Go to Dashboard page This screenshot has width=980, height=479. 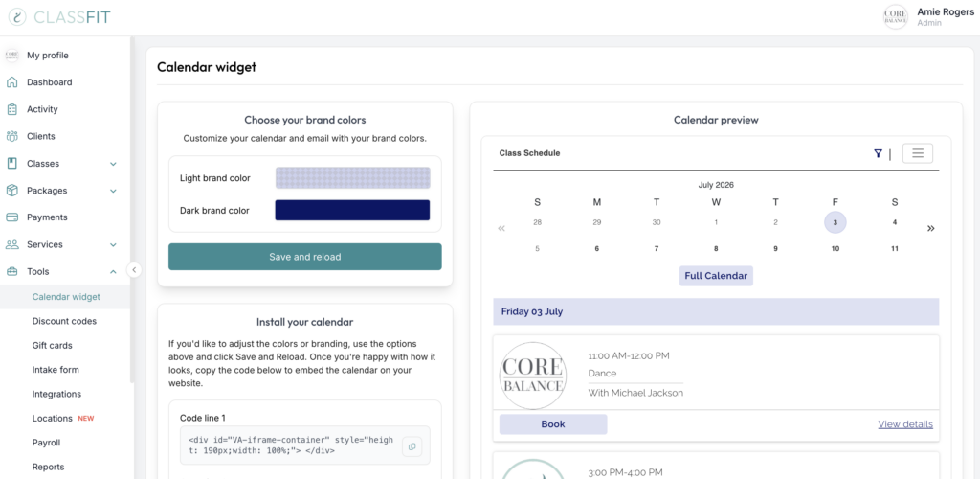pyautogui.click(x=50, y=82)
